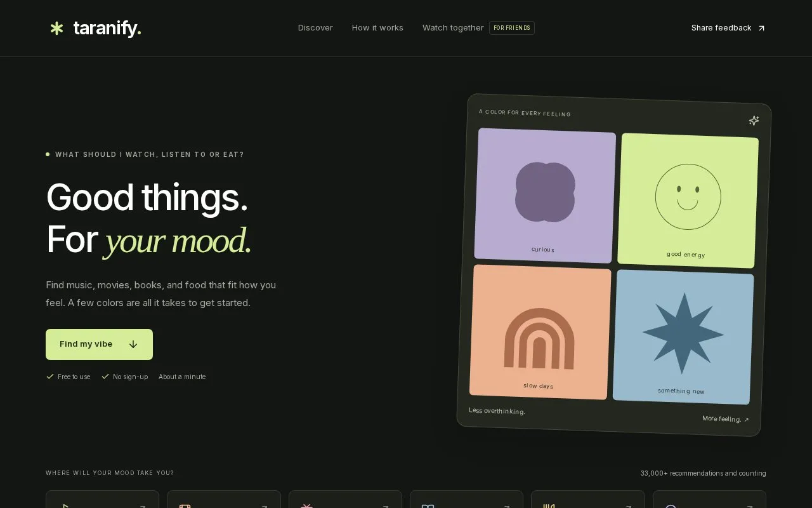Click the 'About a minute' text
This screenshot has height=508, width=812.
pyautogui.click(x=182, y=377)
